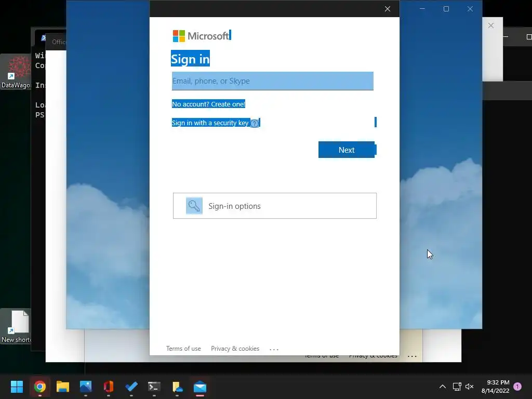
Task: Open the Photos app from the taskbar
Action: [x=86, y=387]
